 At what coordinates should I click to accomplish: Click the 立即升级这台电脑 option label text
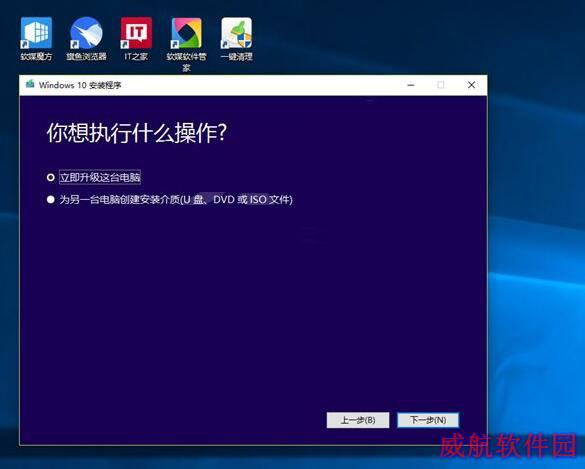pos(100,177)
